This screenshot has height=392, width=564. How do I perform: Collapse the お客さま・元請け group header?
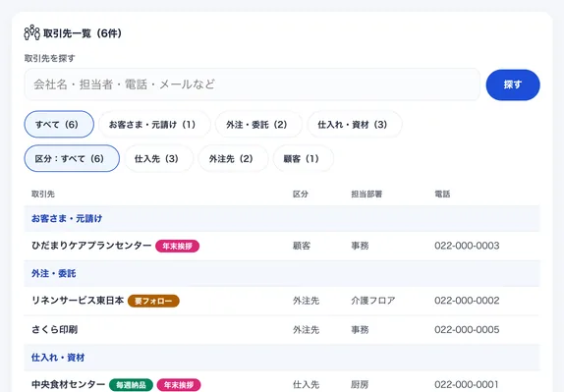pos(282,219)
